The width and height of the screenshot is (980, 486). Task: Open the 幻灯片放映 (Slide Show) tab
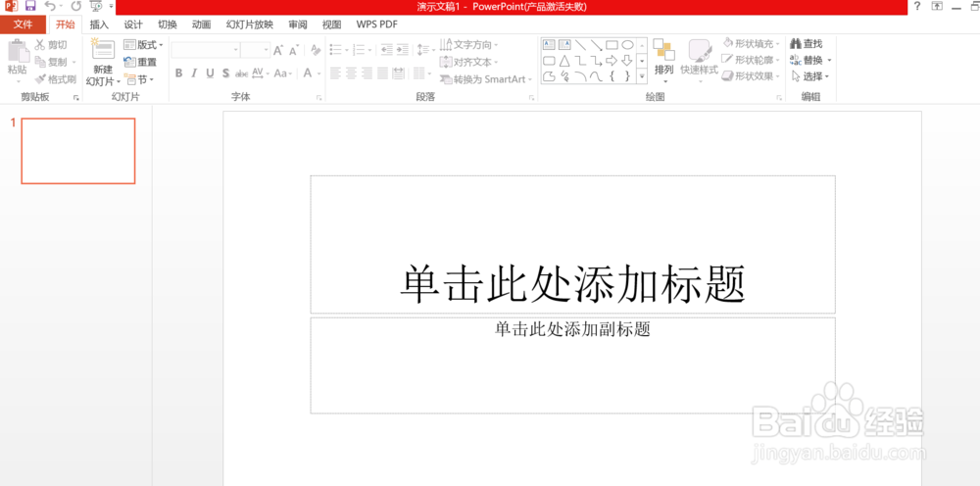tap(249, 24)
